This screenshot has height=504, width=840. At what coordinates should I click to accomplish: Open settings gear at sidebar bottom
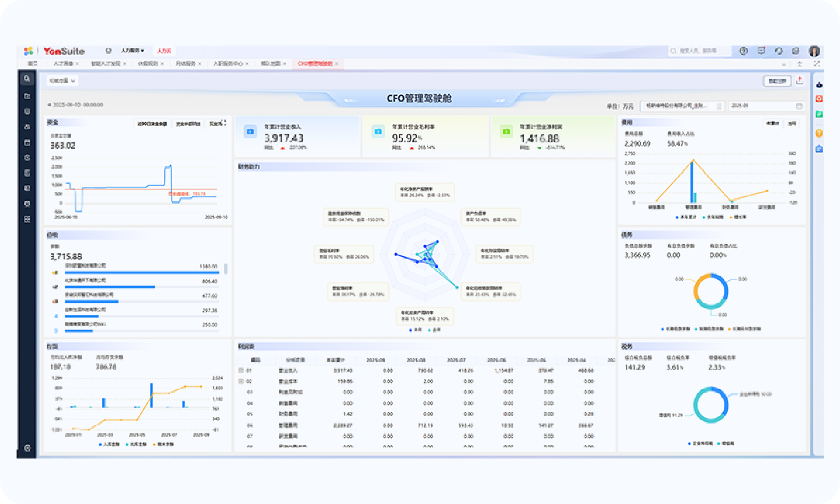point(27,448)
